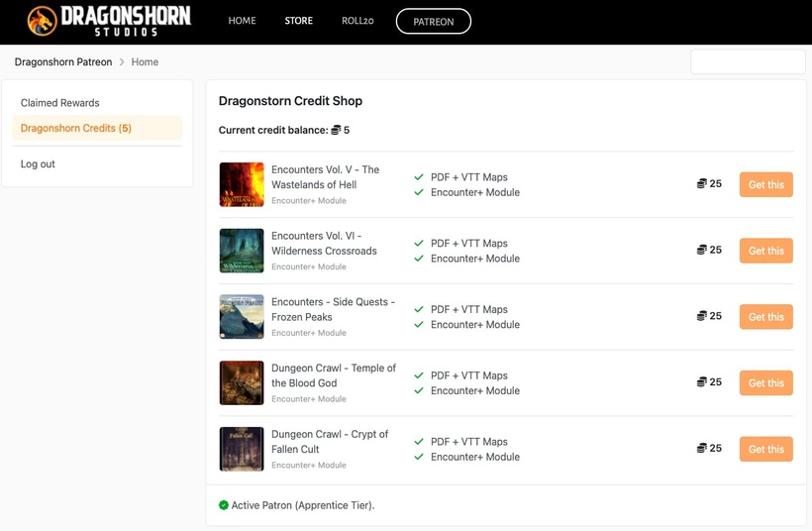Click the coin price icon for Temple of Blood God
The height and width of the screenshot is (531, 812).
[x=702, y=381]
